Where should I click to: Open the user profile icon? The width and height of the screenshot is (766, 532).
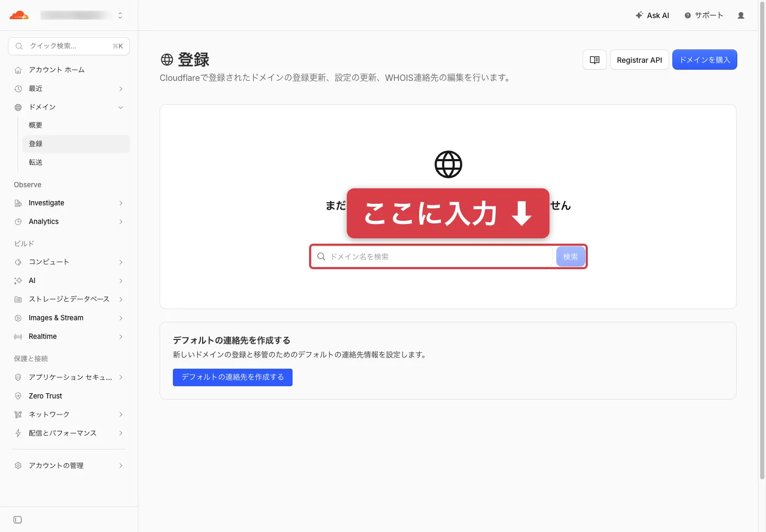click(741, 15)
